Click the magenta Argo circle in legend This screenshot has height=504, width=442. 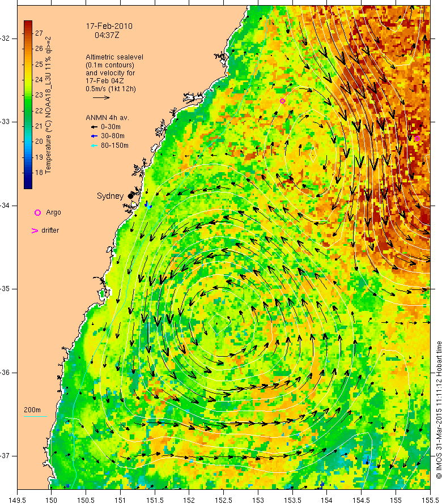tap(37, 212)
